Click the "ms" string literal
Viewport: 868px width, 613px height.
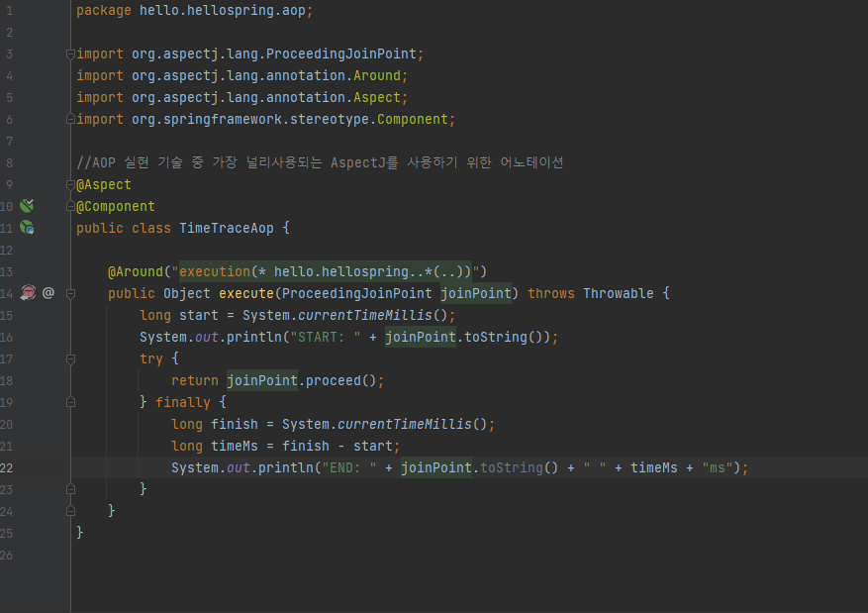(x=718, y=467)
